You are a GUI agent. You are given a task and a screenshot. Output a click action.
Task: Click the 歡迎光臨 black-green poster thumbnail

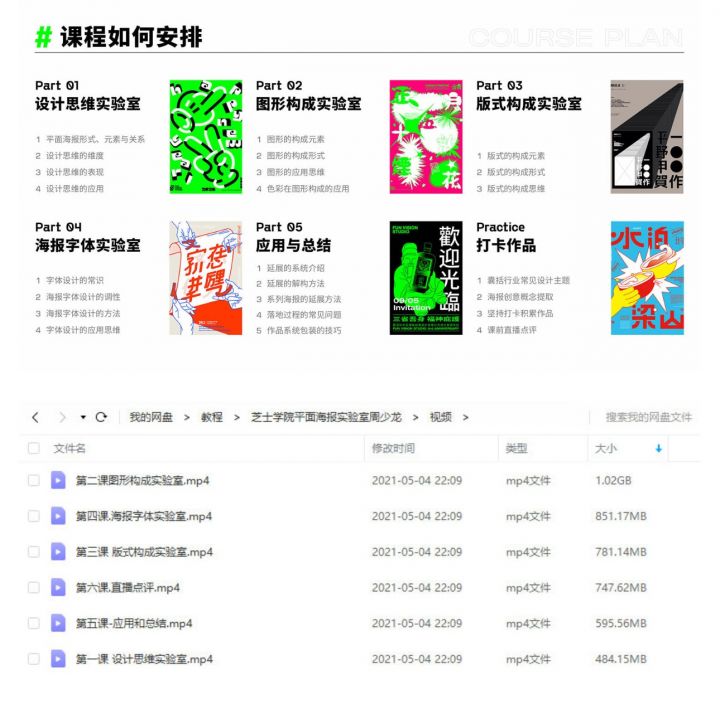pos(426,278)
